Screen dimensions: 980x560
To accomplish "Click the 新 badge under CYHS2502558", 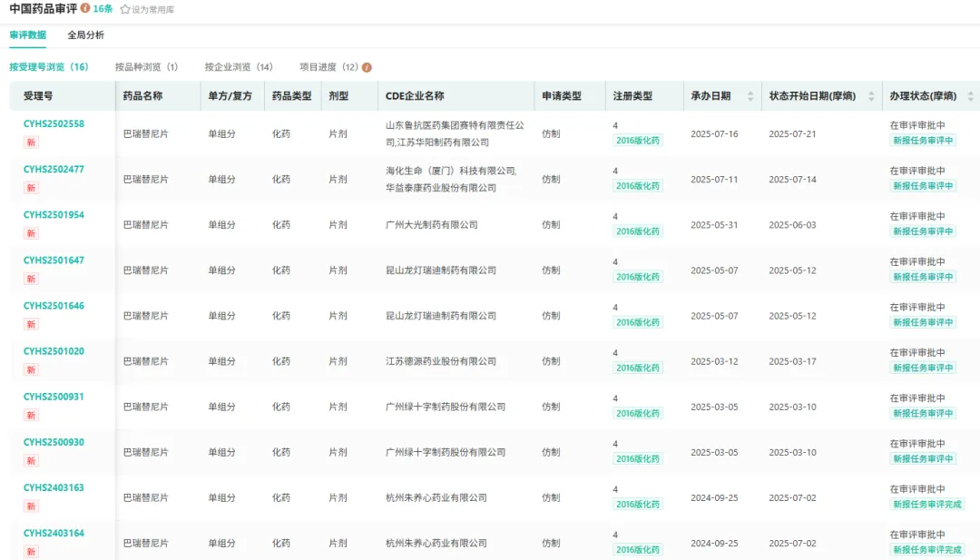I will click(31, 142).
